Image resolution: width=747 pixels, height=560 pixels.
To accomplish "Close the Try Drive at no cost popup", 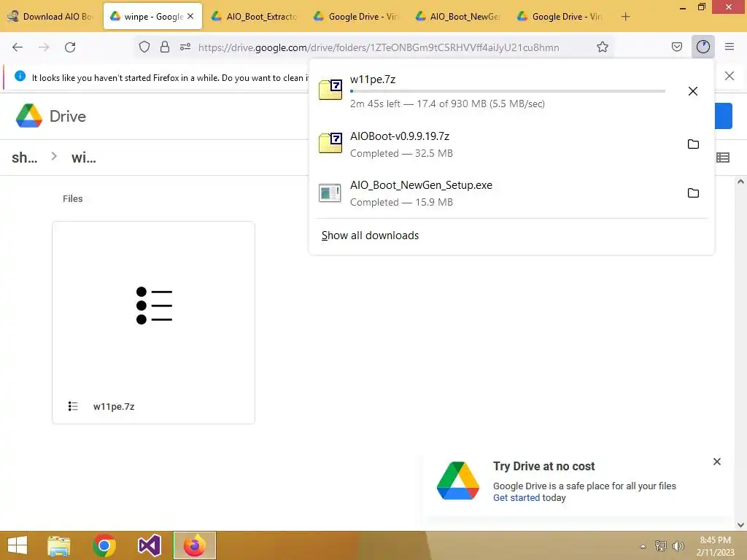I will (716, 462).
